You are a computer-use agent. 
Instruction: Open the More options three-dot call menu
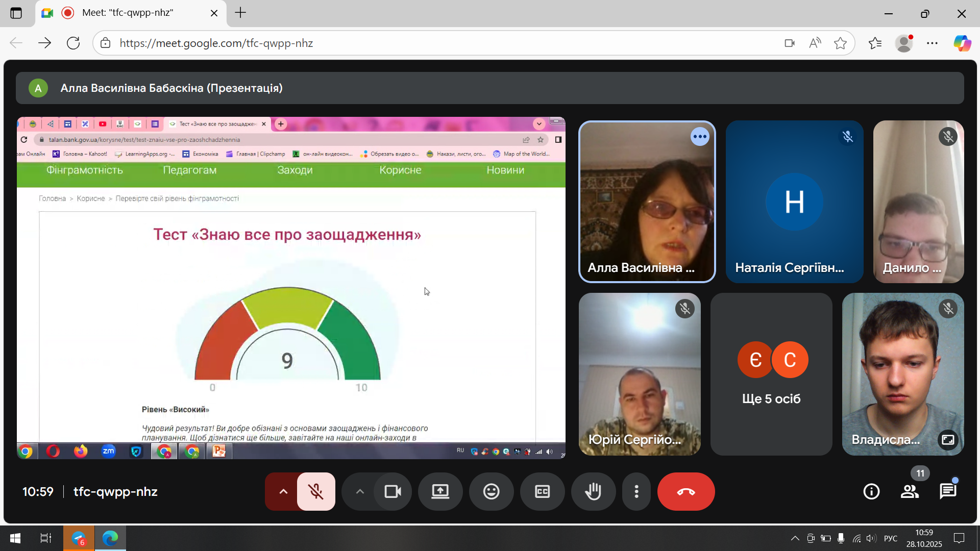[x=636, y=491]
